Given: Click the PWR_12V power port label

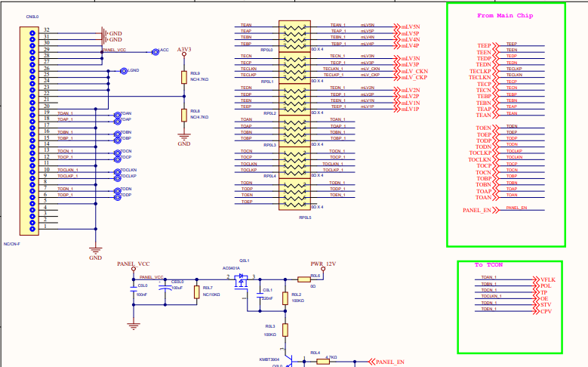Looking at the screenshot, I should (323, 264).
